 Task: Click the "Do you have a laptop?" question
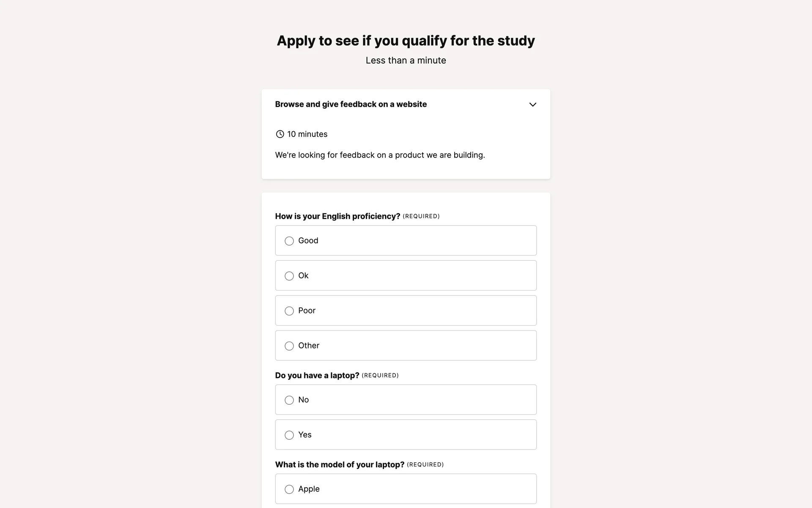coord(317,375)
